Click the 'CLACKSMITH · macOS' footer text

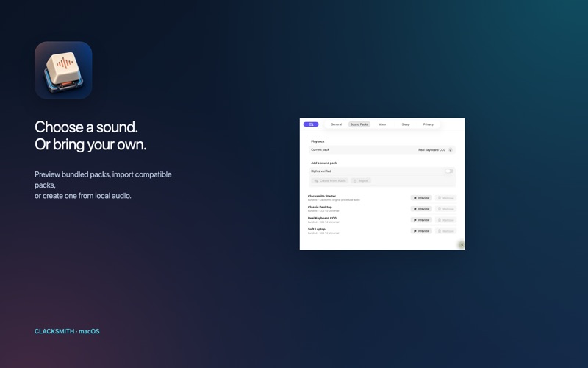67,331
